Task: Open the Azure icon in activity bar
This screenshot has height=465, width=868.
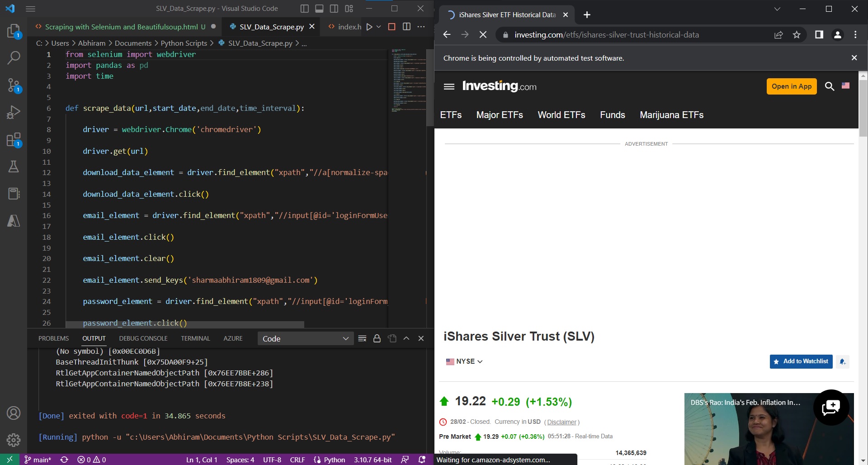Action: (x=14, y=221)
